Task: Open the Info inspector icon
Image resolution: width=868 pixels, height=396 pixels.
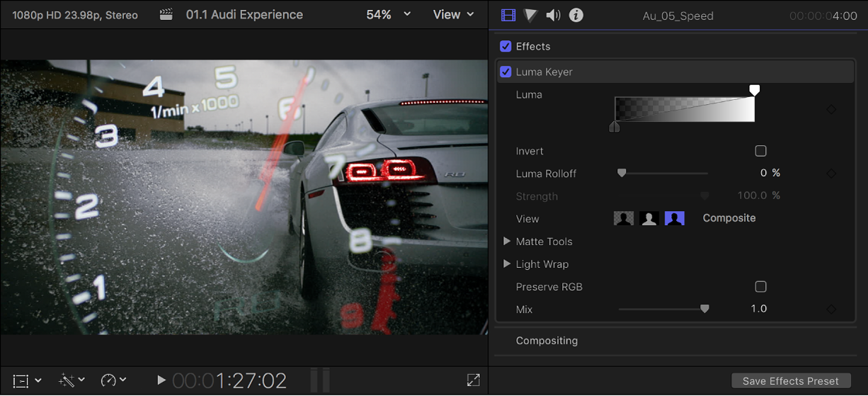Action: point(576,15)
